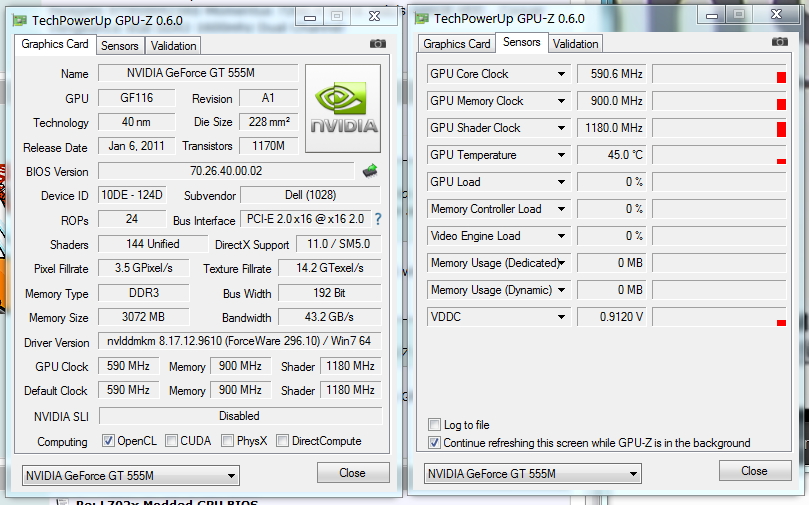Open GPU Load sensor dropdown
The height and width of the screenshot is (505, 809).
pos(561,182)
